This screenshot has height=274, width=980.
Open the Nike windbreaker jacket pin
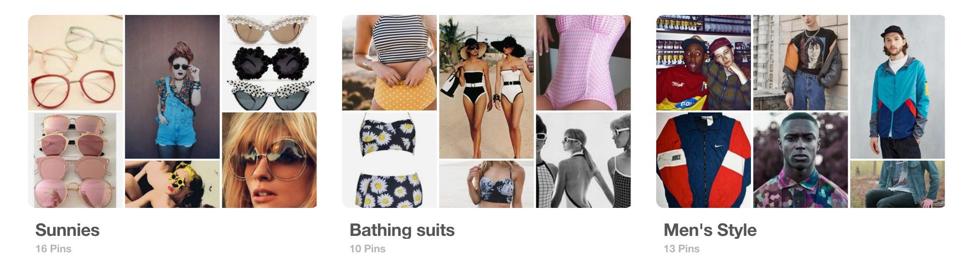pyautogui.click(x=704, y=160)
